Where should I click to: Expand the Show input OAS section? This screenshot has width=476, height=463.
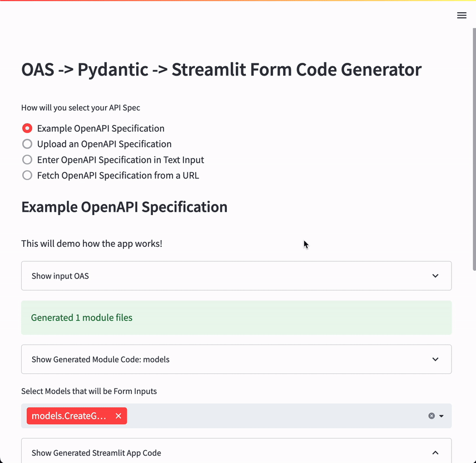pos(236,276)
